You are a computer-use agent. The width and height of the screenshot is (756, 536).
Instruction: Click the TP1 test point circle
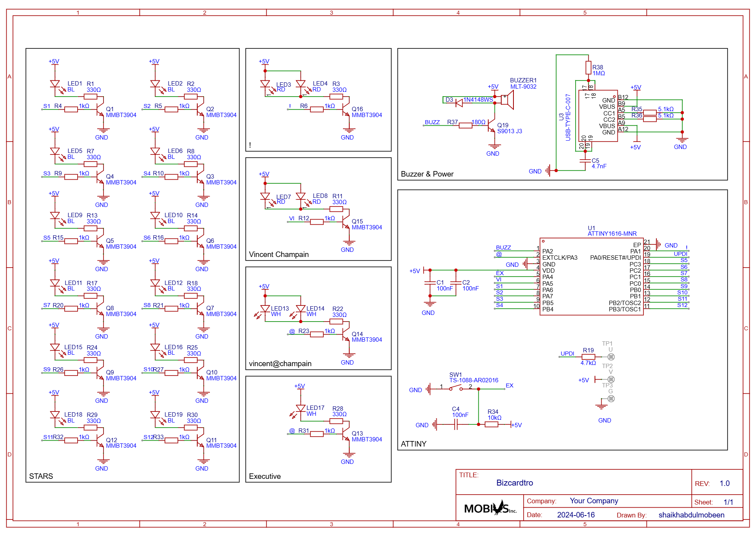(611, 357)
